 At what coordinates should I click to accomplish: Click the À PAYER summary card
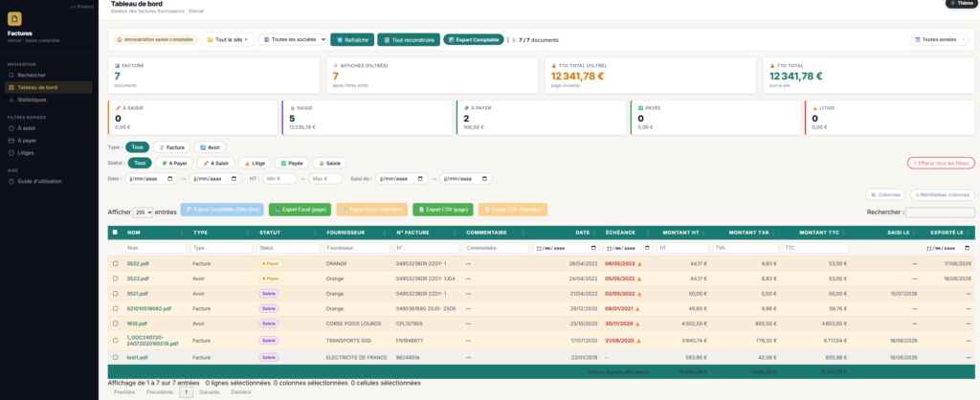click(541, 118)
